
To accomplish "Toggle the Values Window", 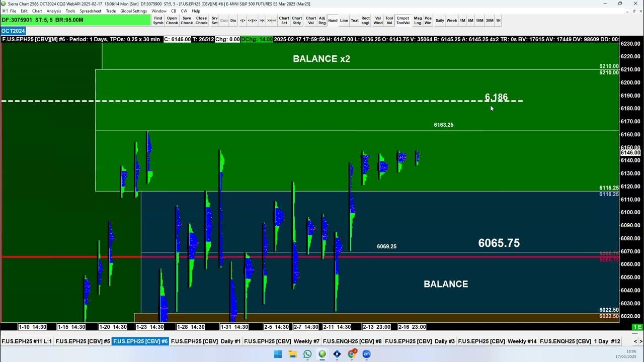I will click(378, 20).
